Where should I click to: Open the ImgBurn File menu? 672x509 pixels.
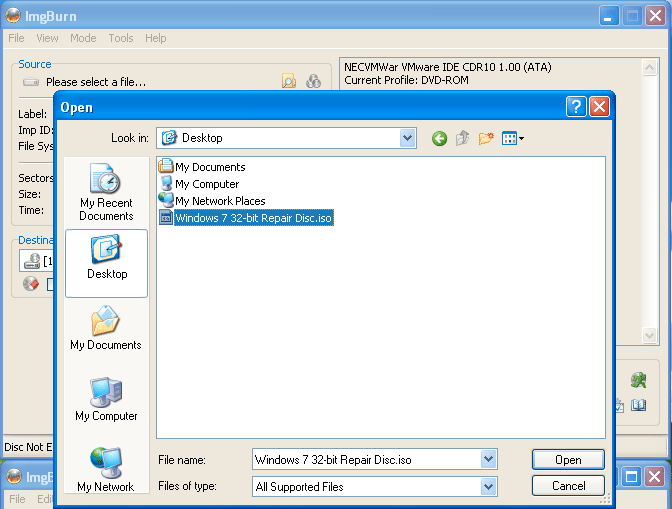tap(16, 38)
